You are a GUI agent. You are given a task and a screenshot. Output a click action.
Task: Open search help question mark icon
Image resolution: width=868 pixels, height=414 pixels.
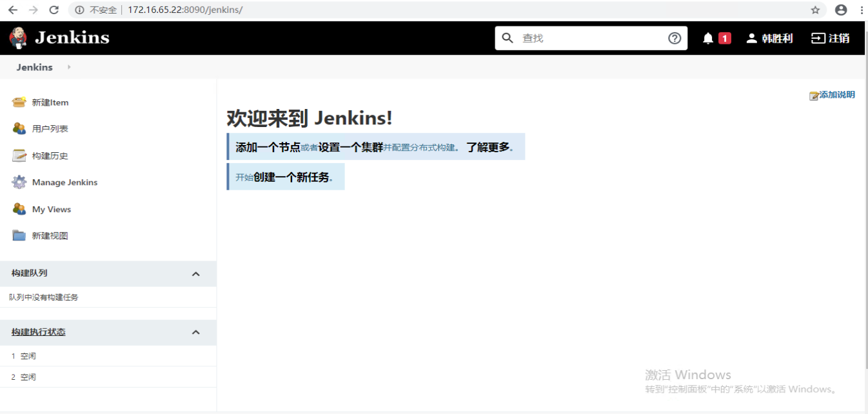[675, 38]
